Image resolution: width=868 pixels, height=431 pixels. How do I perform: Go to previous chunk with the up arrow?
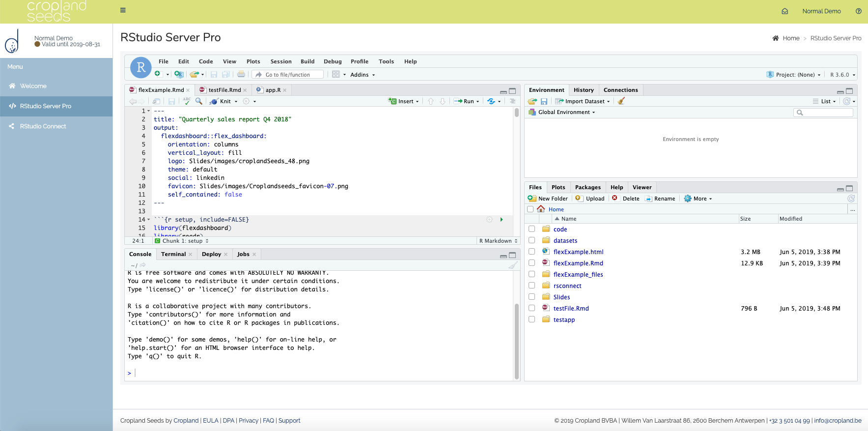click(x=431, y=101)
